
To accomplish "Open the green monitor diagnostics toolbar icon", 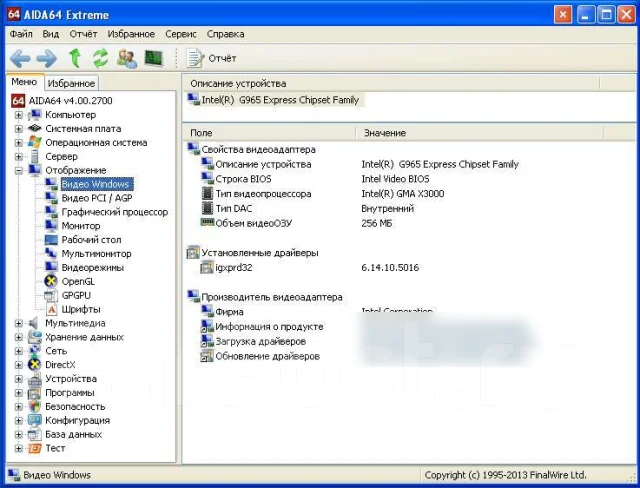I will [x=154, y=58].
